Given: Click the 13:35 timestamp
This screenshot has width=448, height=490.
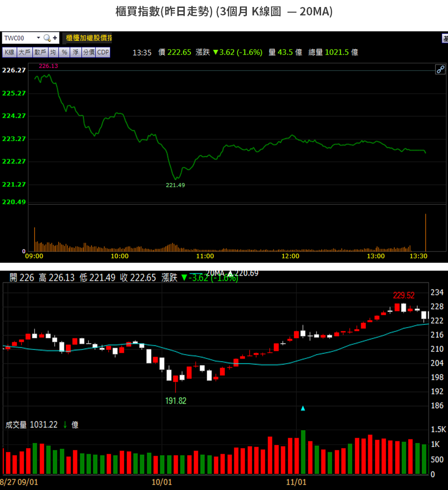Looking at the screenshot, I should 142,52.
